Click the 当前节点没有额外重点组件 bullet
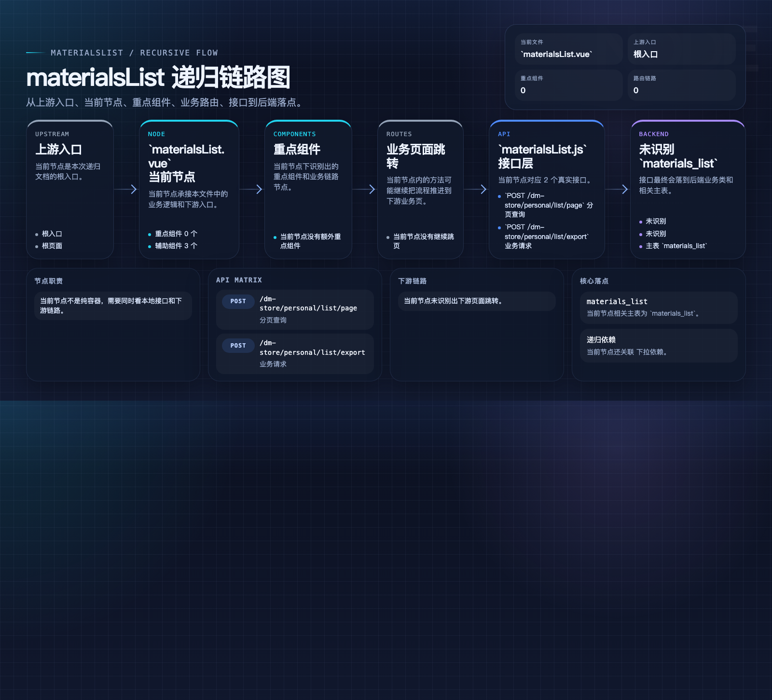The width and height of the screenshot is (772, 700). click(x=308, y=241)
